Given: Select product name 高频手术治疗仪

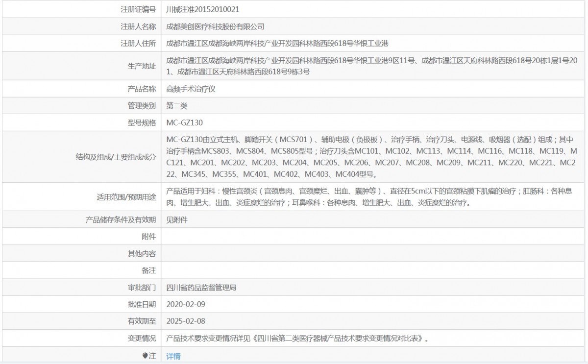Looking at the screenshot, I should point(191,89).
